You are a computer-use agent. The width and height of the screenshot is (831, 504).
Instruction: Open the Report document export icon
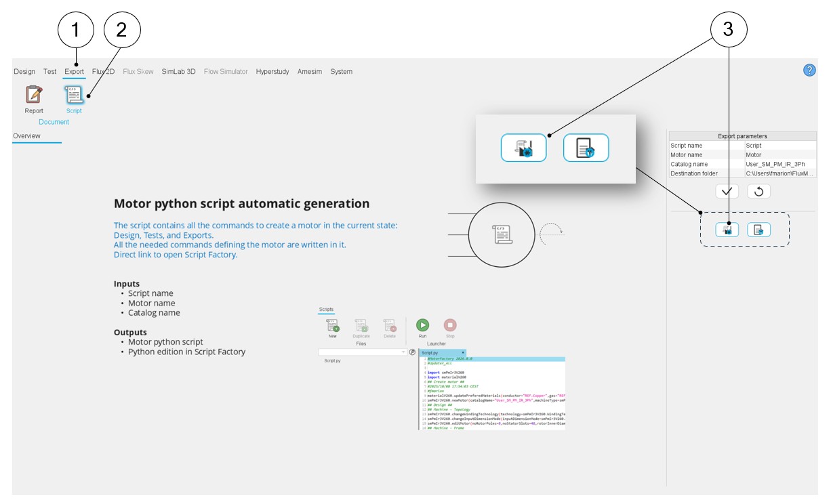pyautogui.click(x=34, y=95)
